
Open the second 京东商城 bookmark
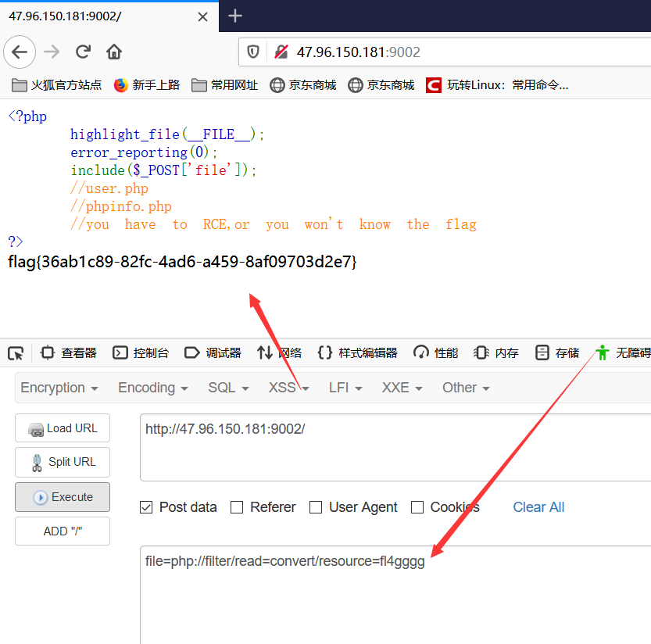pos(381,85)
